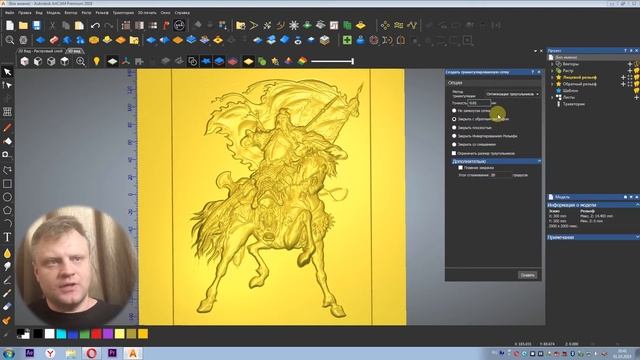The image size is (640, 360).
Task: Select the rectangle drawing tool
Action: point(7,184)
